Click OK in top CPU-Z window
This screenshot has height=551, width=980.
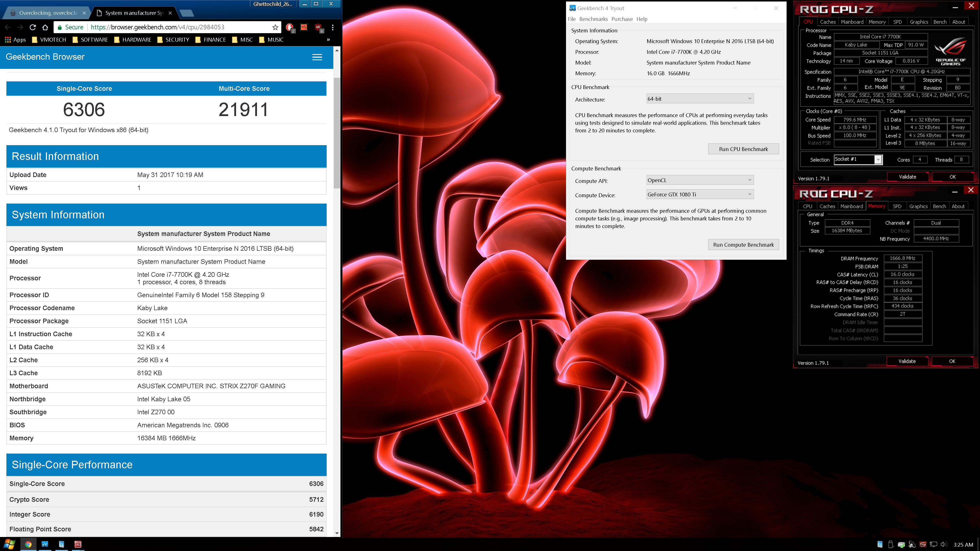click(953, 177)
